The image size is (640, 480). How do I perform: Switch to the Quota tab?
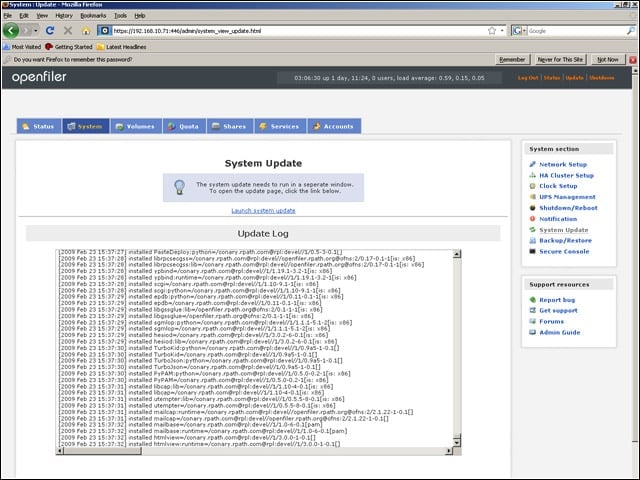(x=184, y=126)
